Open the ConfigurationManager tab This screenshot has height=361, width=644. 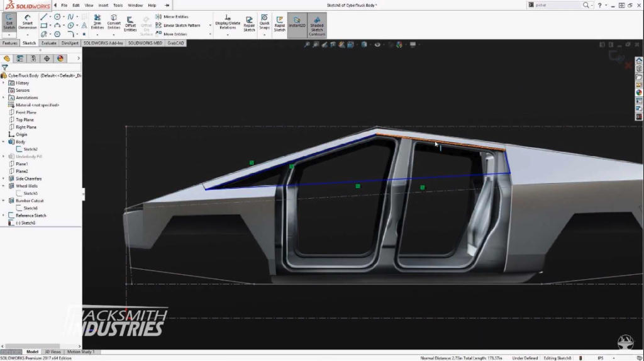click(x=33, y=58)
